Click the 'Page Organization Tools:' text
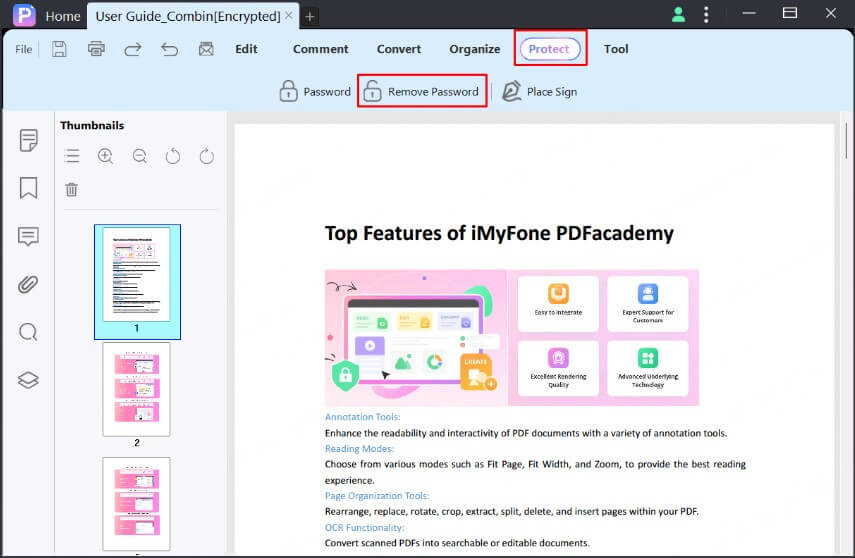 [377, 496]
